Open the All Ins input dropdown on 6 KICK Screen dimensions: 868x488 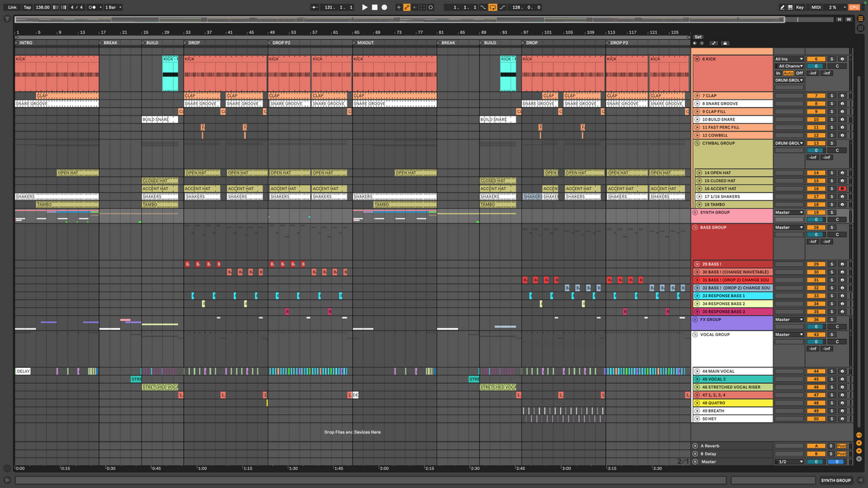(790, 59)
